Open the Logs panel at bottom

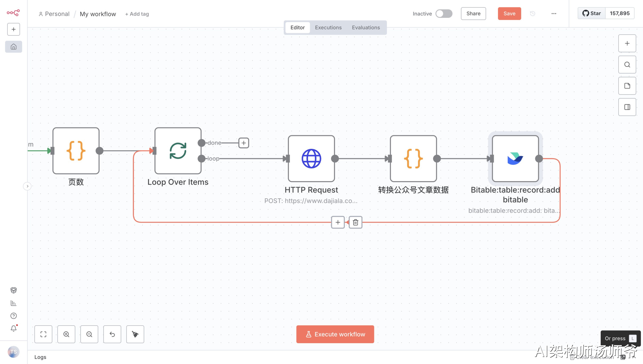(40, 357)
